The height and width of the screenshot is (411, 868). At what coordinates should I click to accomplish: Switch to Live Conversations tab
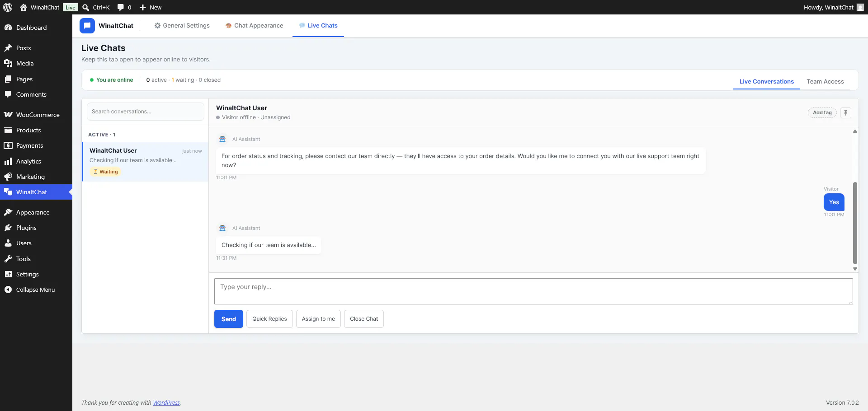tap(767, 81)
